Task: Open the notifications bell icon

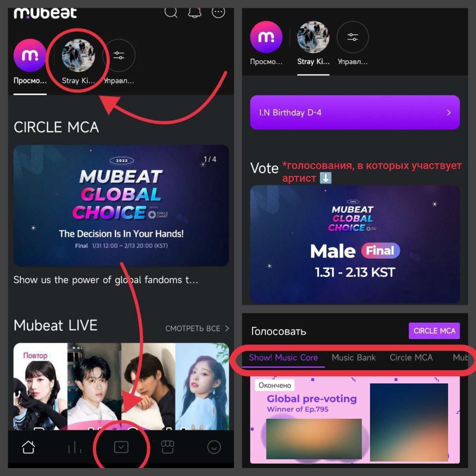Action: [x=194, y=12]
